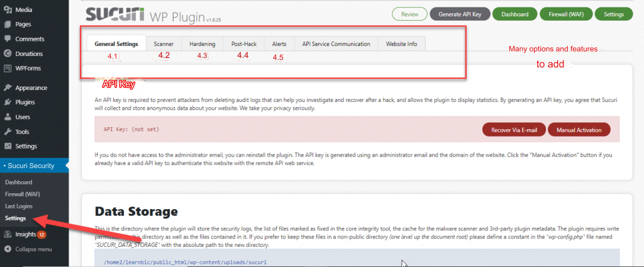Click the Plugins plug icon

tap(8, 103)
